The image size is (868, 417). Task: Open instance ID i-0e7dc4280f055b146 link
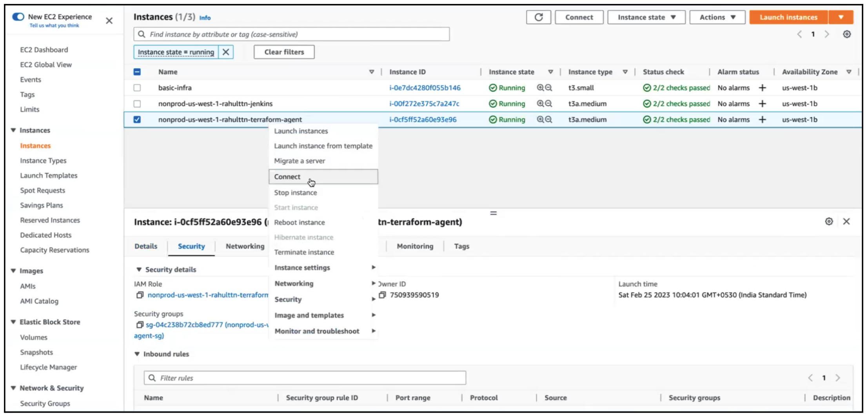click(x=425, y=88)
